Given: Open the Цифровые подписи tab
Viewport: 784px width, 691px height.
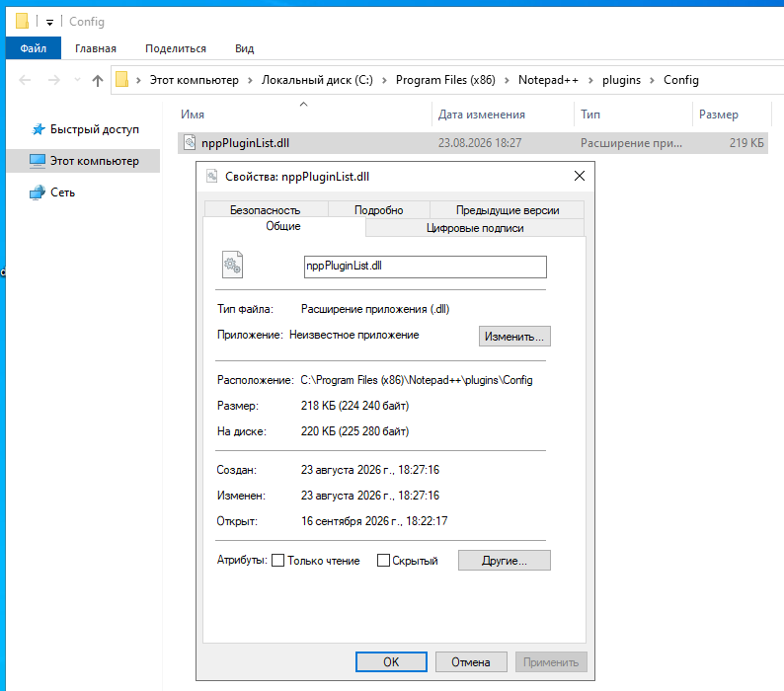Looking at the screenshot, I should click(475, 228).
